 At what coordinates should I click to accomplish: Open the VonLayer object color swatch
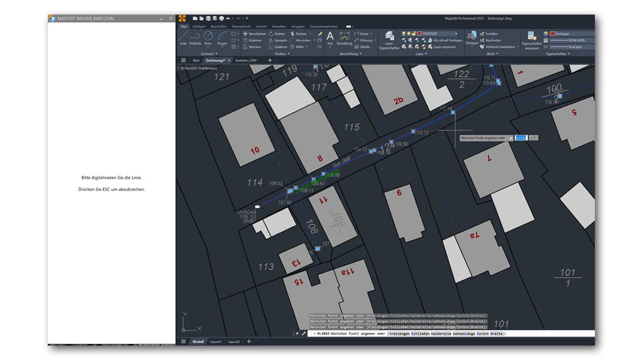tap(553, 33)
